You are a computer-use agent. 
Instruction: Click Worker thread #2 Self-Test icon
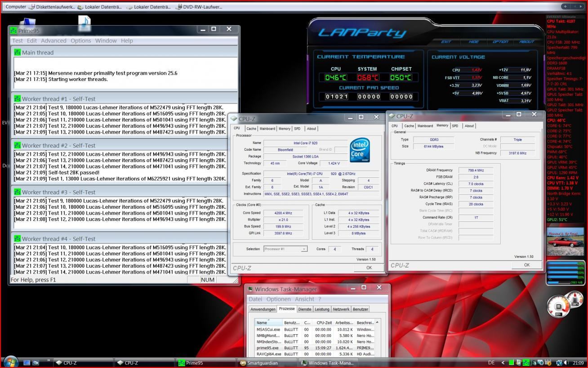coord(17,145)
